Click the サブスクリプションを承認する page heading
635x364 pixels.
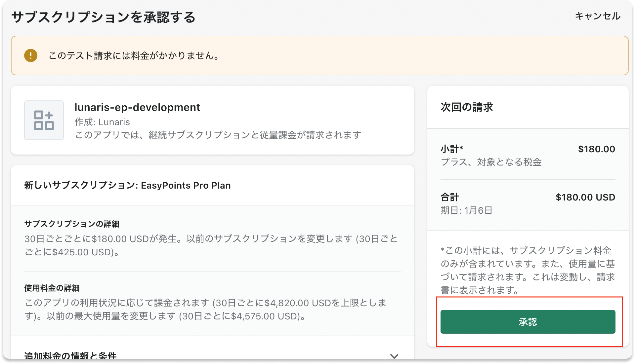pos(104,17)
